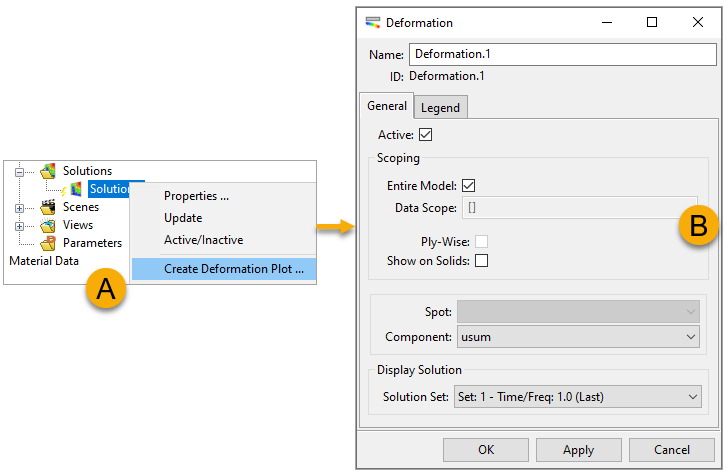728x475 pixels.
Task: Uncheck the Entire Model checkbox
Action: pyautogui.click(x=468, y=186)
